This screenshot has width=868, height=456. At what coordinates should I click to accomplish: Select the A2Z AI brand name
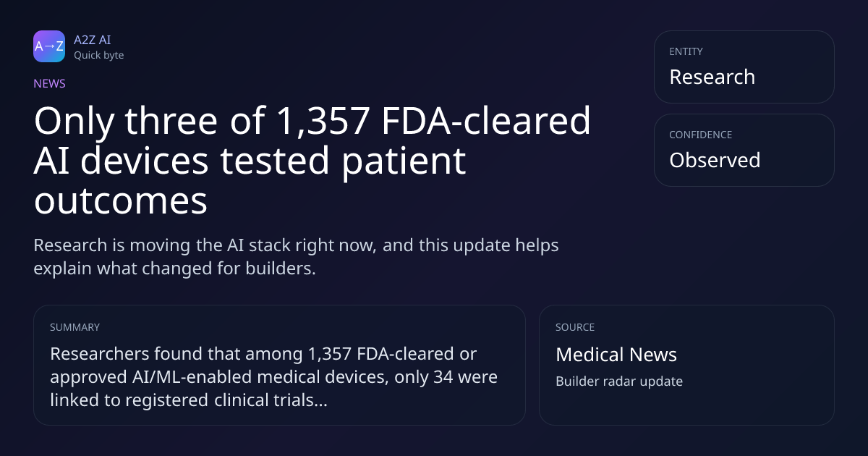click(x=93, y=40)
